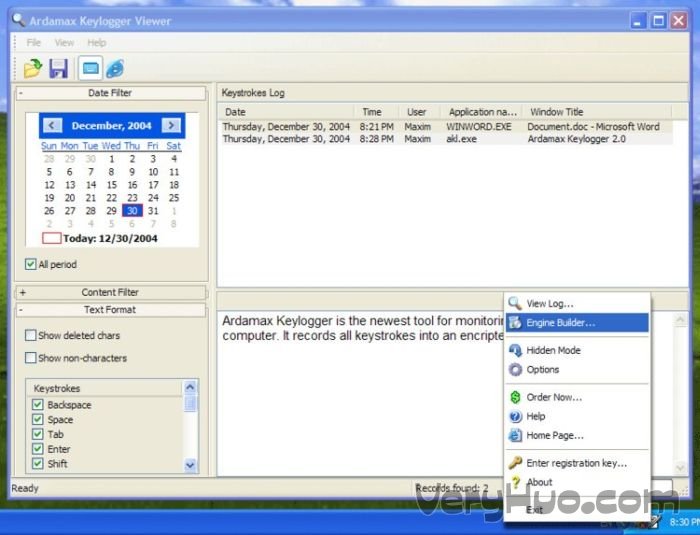The image size is (700, 535).
Task: Click the Options gear icon
Action: point(515,369)
